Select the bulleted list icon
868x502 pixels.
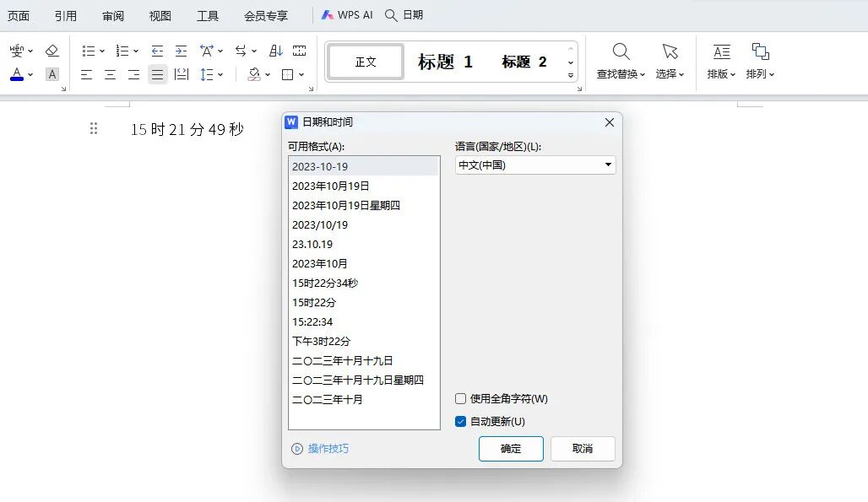point(88,51)
